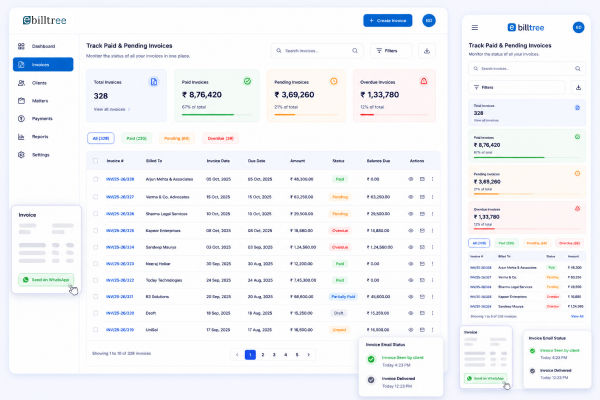Click the View all invoices link on the Total Invoices card

pyautogui.click(x=112, y=109)
